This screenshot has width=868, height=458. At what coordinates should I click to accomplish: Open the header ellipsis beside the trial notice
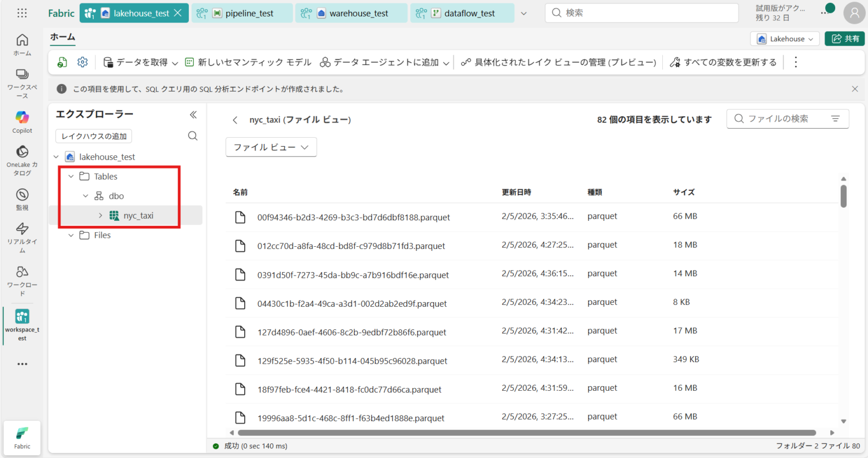pos(823,13)
